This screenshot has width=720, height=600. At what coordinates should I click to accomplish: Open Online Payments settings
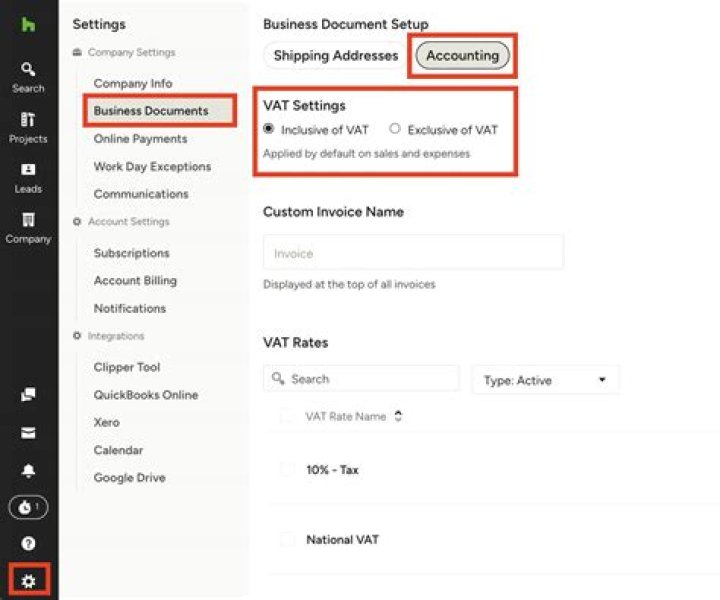[141, 139]
